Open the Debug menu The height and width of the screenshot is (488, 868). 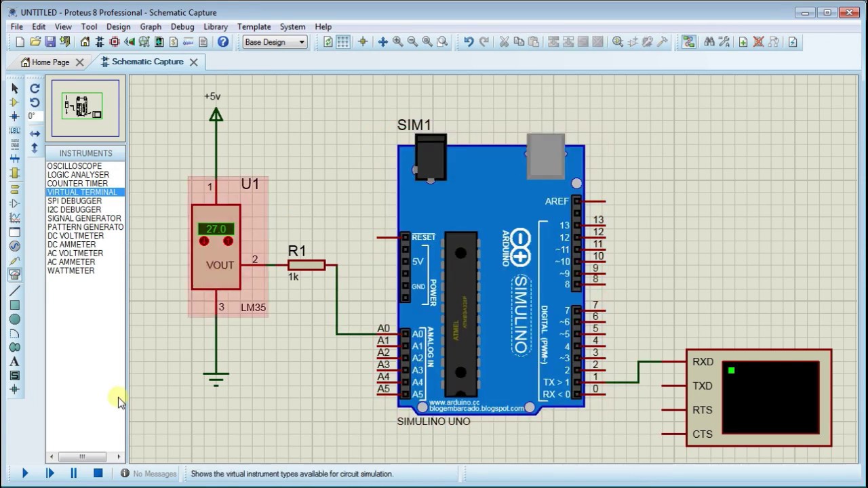click(x=182, y=26)
